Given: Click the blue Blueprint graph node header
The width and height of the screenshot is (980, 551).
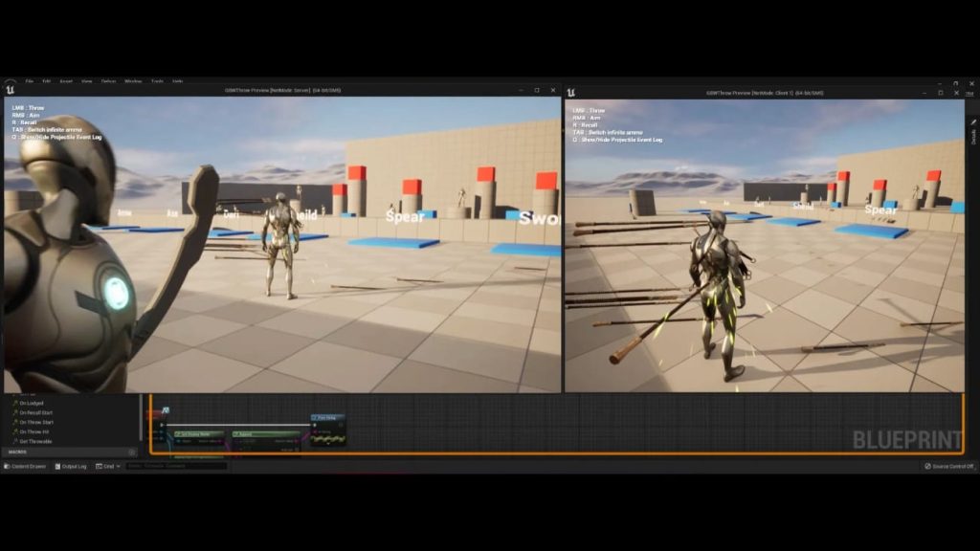Looking at the screenshot, I should coord(327,417).
